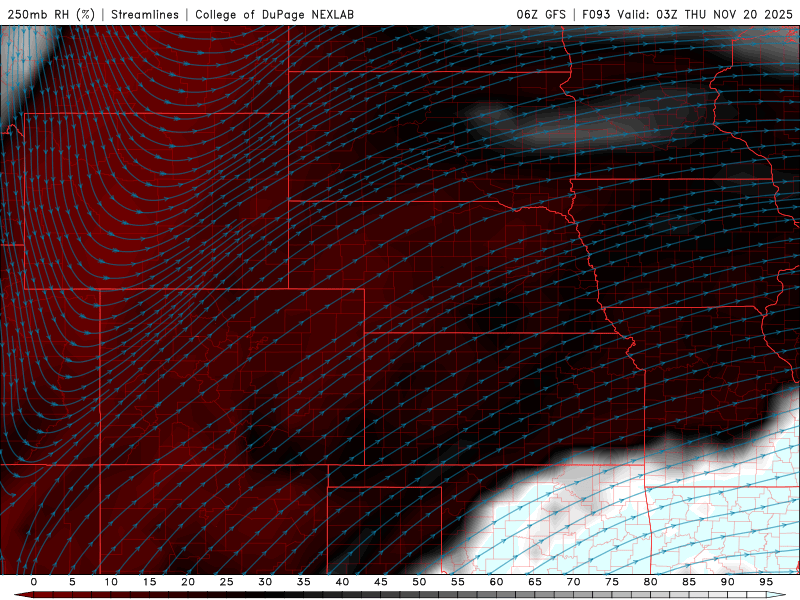Select colorbar tick label "15"
This screenshot has height=600, width=800.
(149, 582)
